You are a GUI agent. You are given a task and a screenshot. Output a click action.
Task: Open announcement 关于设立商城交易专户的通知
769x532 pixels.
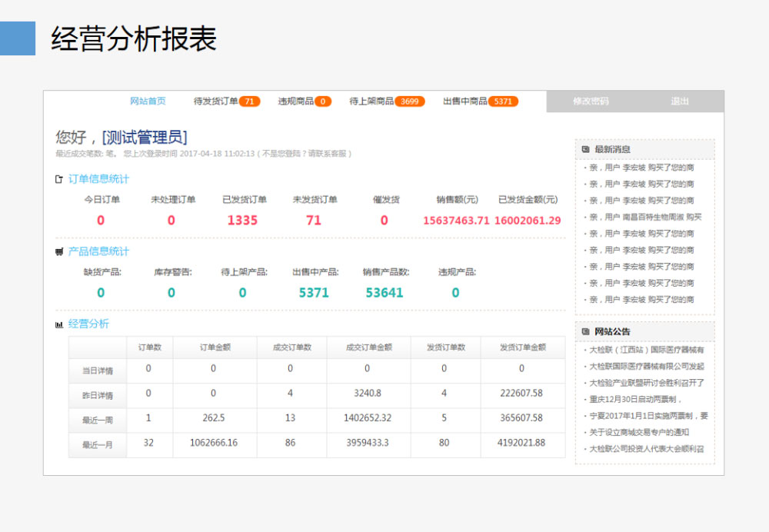pos(639,433)
